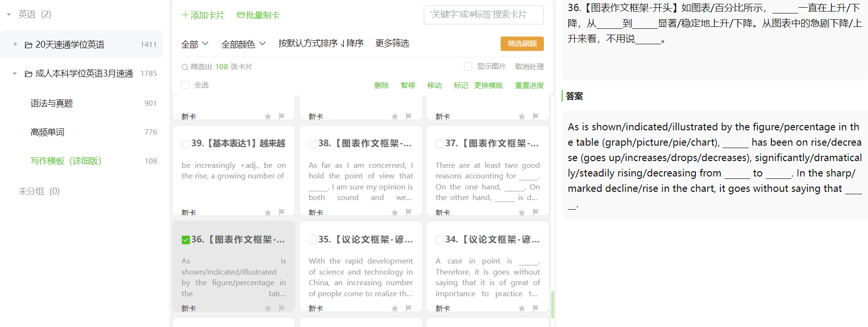Click the 批量制卡 card icon
Viewport: 868px width, 327px height.
click(240, 15)
